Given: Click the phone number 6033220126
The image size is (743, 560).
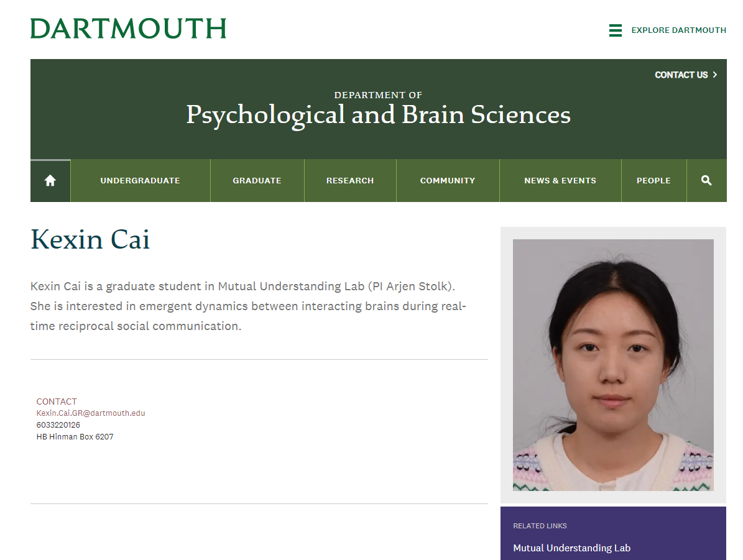Looking at the screenshot, I should click(x=58, y=425).
